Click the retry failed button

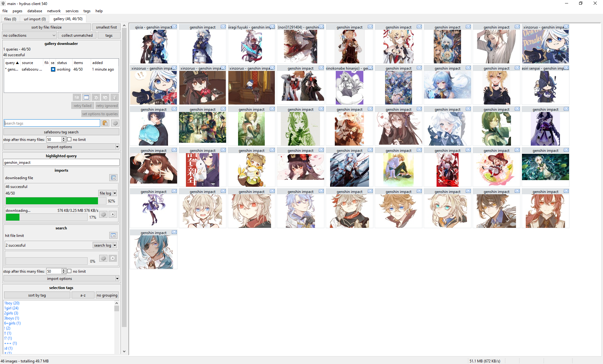click(81, 105)
